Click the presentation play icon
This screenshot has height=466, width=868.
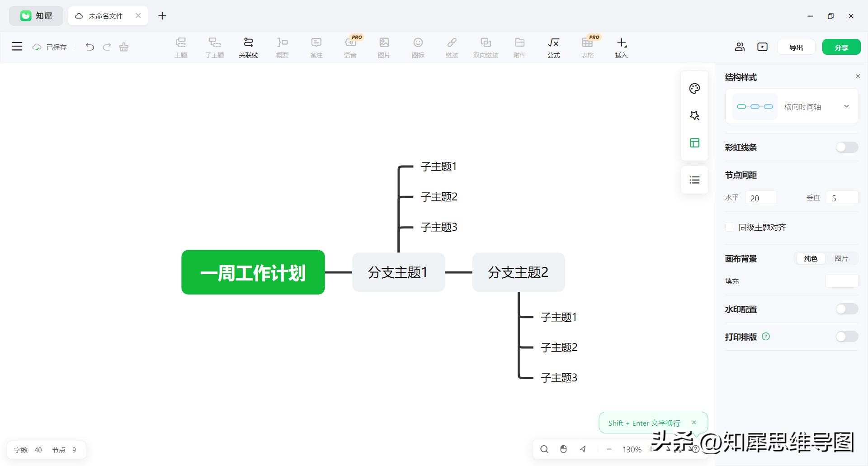tap(762, 47)
